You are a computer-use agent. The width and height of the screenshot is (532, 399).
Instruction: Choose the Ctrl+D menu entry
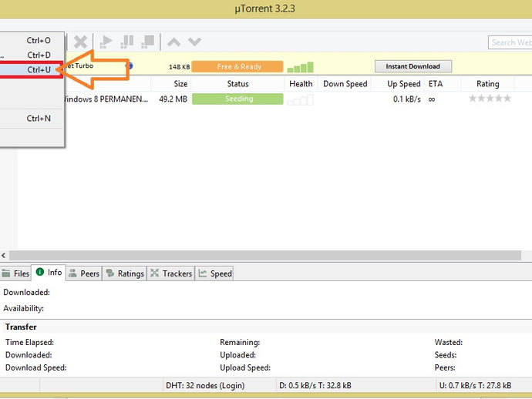pyautogui.click(x=31, y=55)
